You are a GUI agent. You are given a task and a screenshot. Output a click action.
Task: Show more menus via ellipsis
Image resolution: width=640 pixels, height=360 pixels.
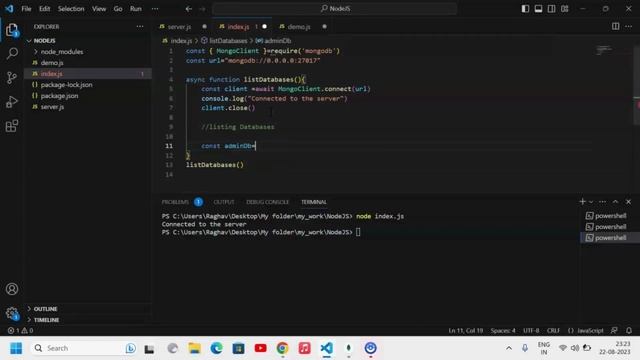click(155, 9)
